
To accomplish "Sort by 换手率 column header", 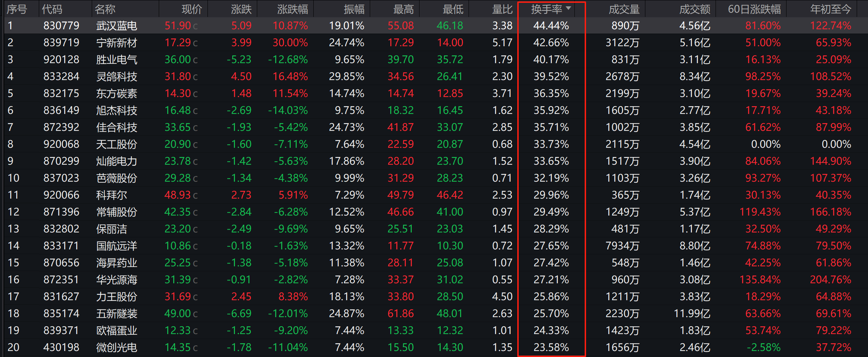I will (547, 9).
